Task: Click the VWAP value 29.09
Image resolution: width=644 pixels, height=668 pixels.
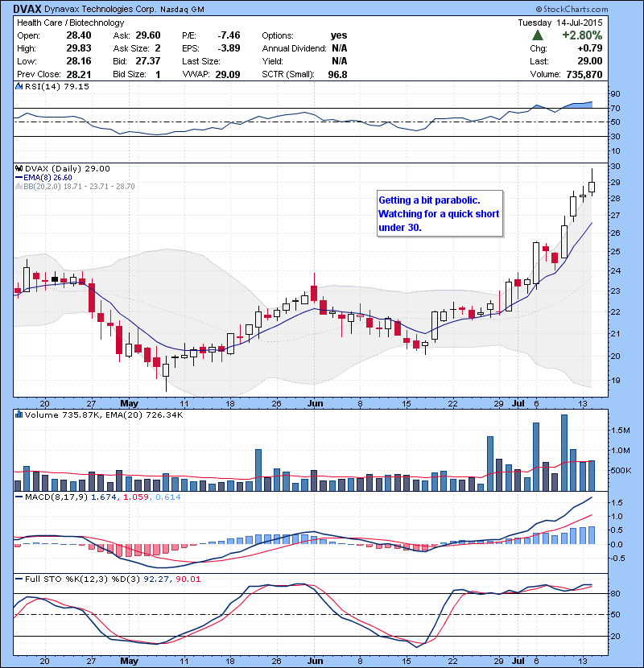Action: (228, 75)
